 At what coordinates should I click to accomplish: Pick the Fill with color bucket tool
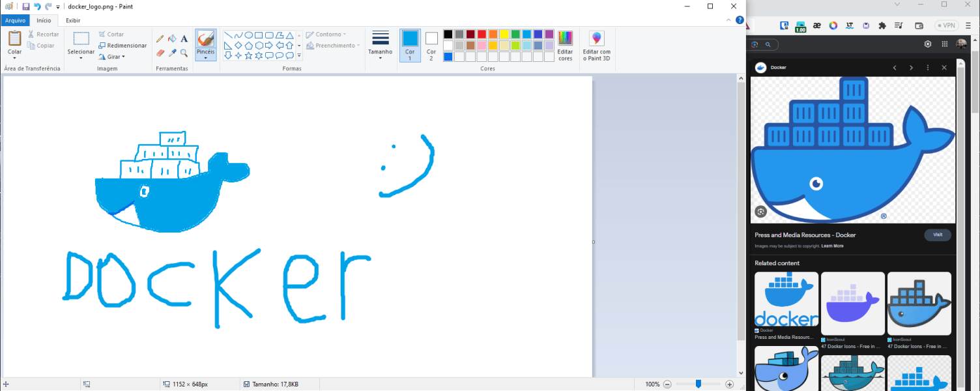pyautogui.click(x=172, y=39)
